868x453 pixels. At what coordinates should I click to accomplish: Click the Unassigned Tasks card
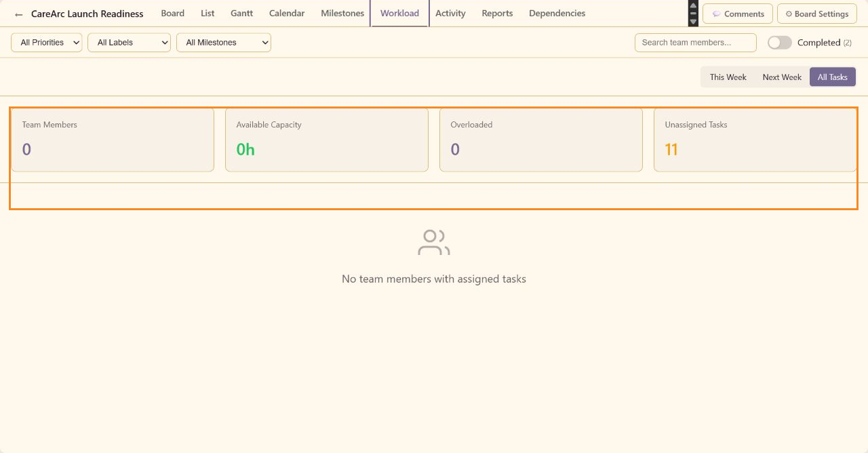point(755,140)
